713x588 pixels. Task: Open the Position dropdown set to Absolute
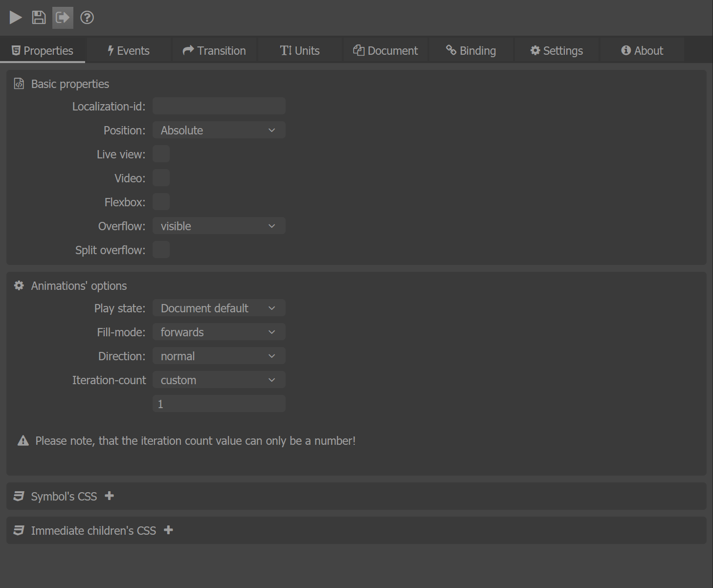tap(219, 130)
